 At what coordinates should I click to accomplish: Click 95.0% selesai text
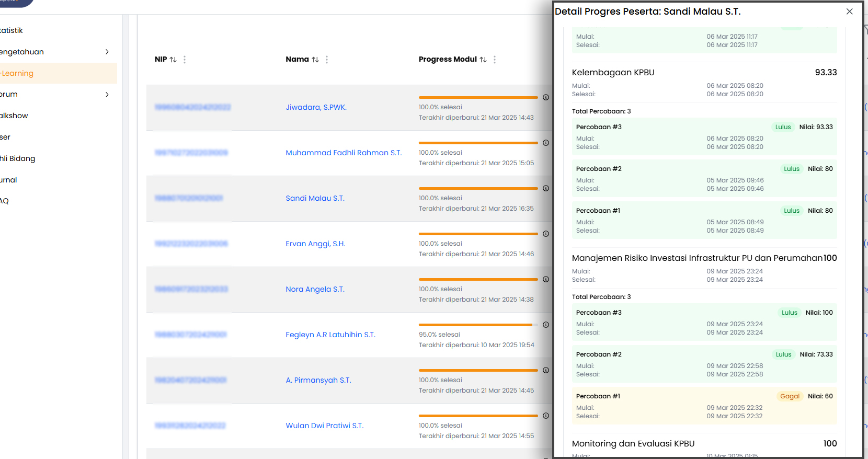439,335
